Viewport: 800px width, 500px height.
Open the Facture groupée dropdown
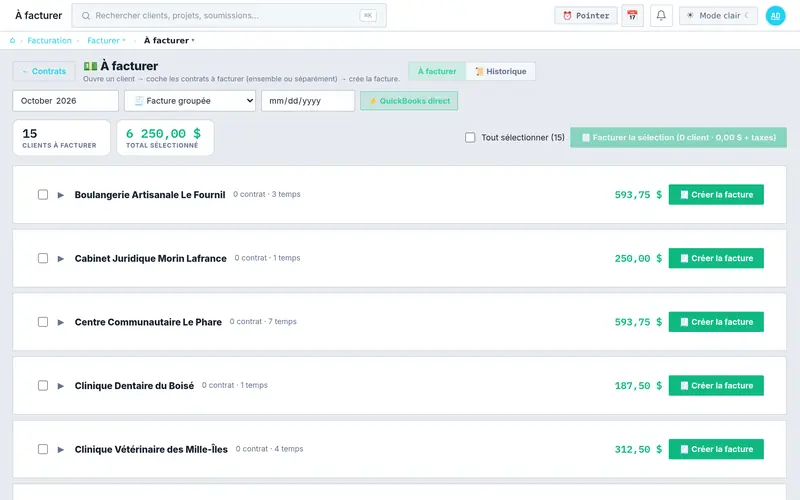(190, 101)
